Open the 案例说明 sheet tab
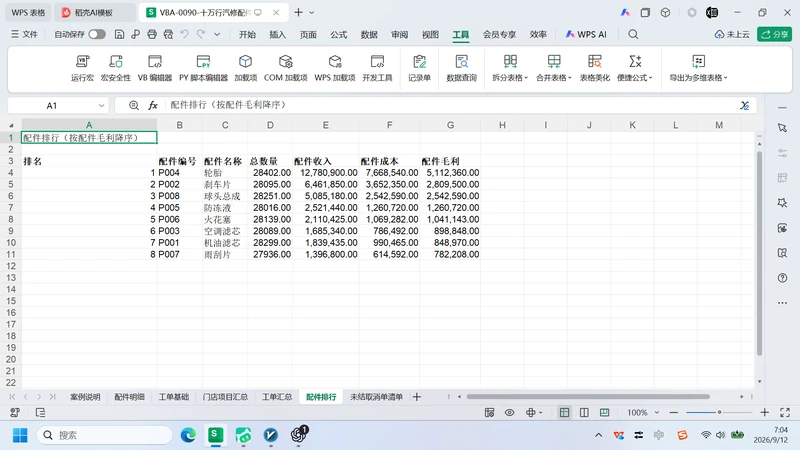 [85, 396]
